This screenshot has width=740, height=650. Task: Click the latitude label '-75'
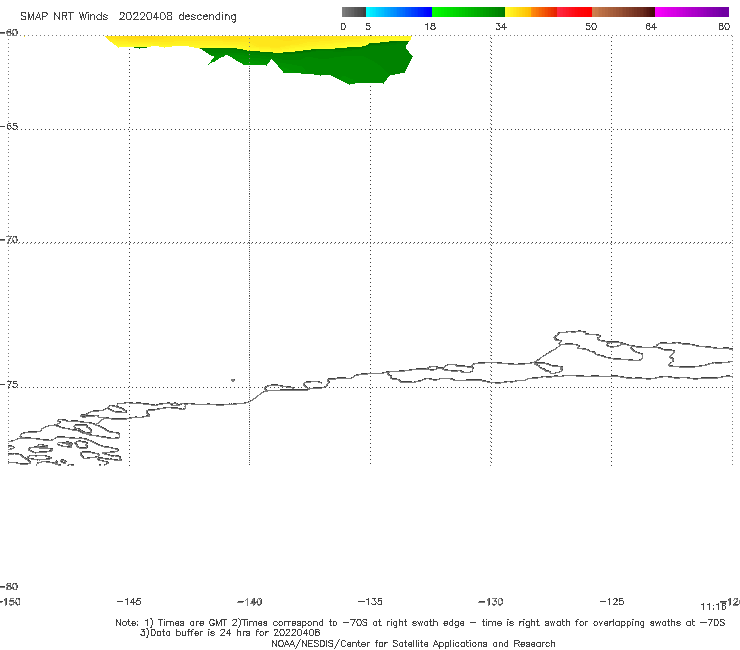[9, 385]
